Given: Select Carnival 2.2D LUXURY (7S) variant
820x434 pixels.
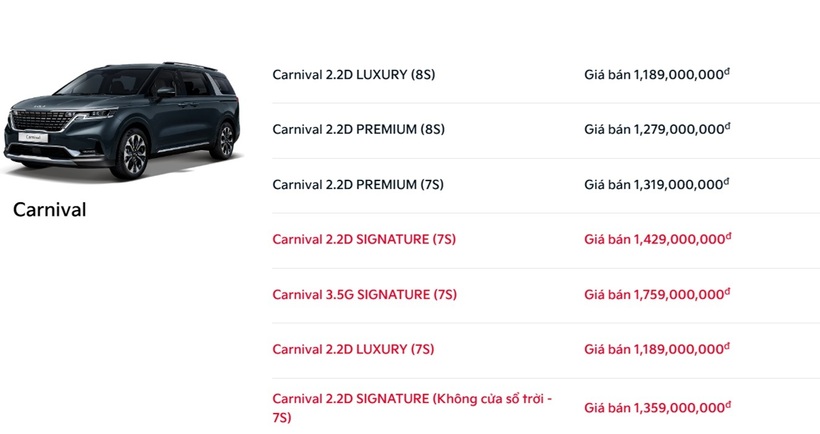Looking at the screenshot, I should point(353,349).
